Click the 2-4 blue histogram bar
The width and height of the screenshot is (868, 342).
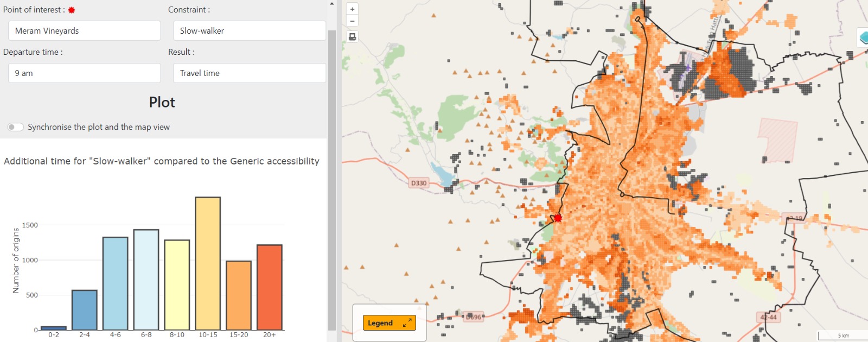[85, 310]
